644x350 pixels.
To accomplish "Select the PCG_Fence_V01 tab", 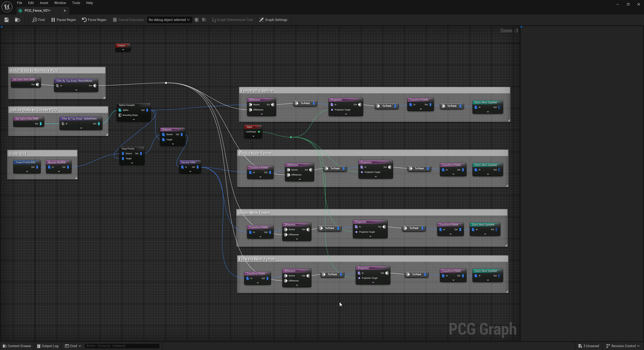I will click(38, 11).
